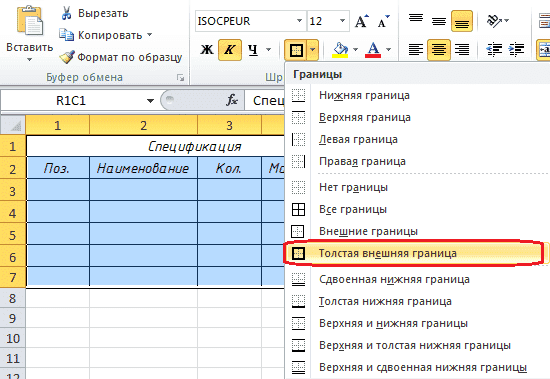Choose Верхняя и толстая нижняя границы

coord(417,345)
